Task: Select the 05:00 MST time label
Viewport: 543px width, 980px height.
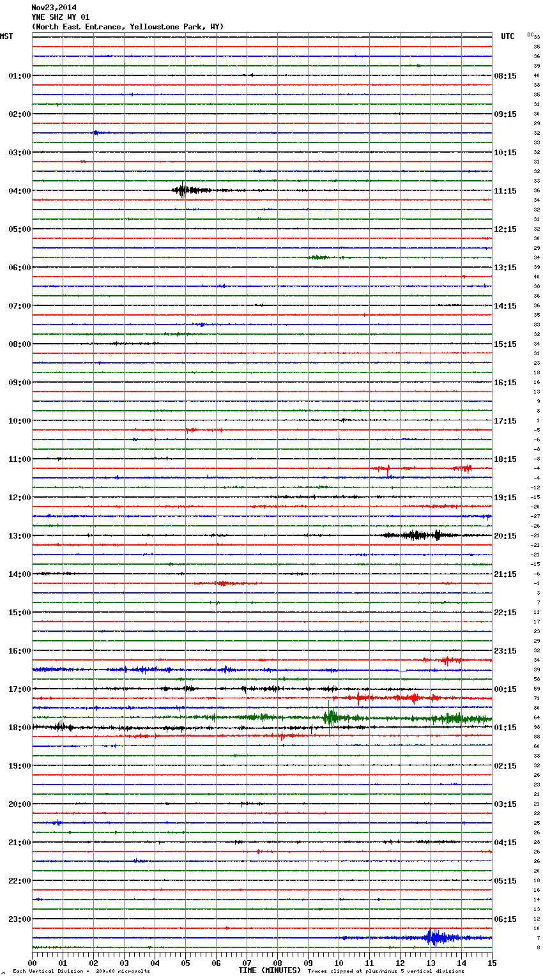Action: tap(19, 229)
